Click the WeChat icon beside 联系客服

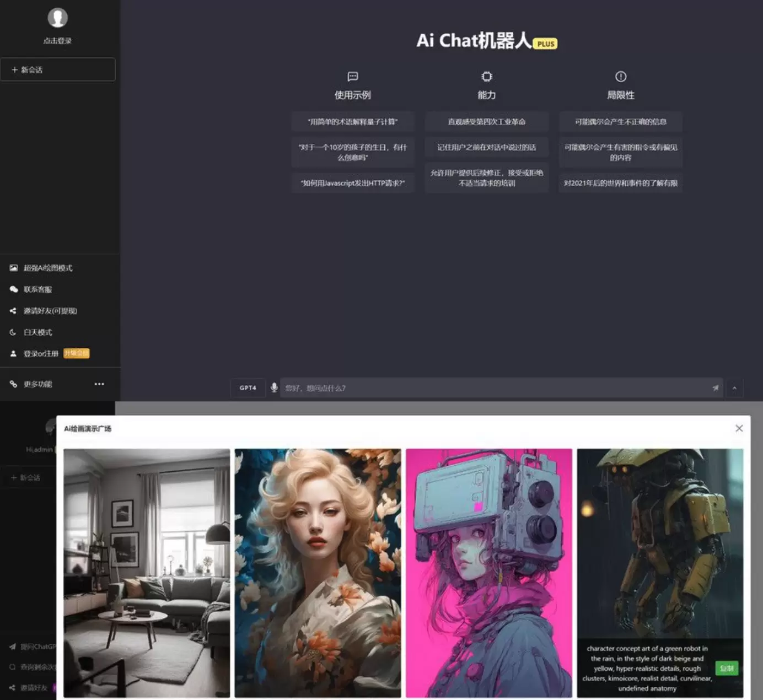pos(13,289)
